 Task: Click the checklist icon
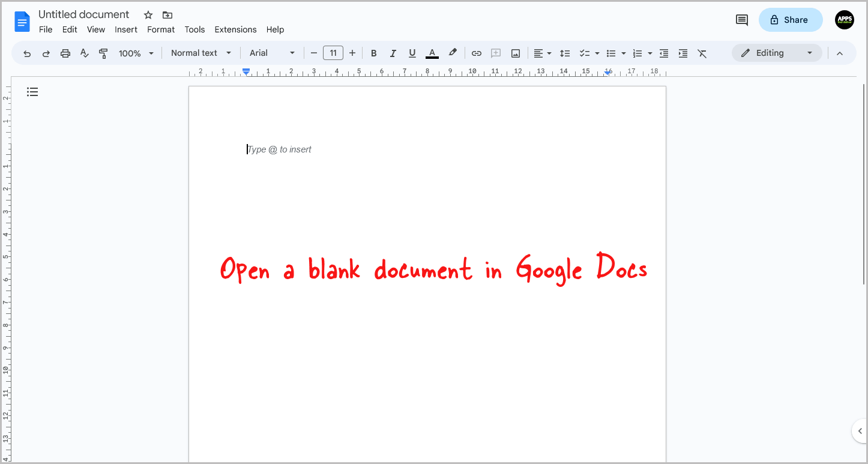(x=585, y=53)
